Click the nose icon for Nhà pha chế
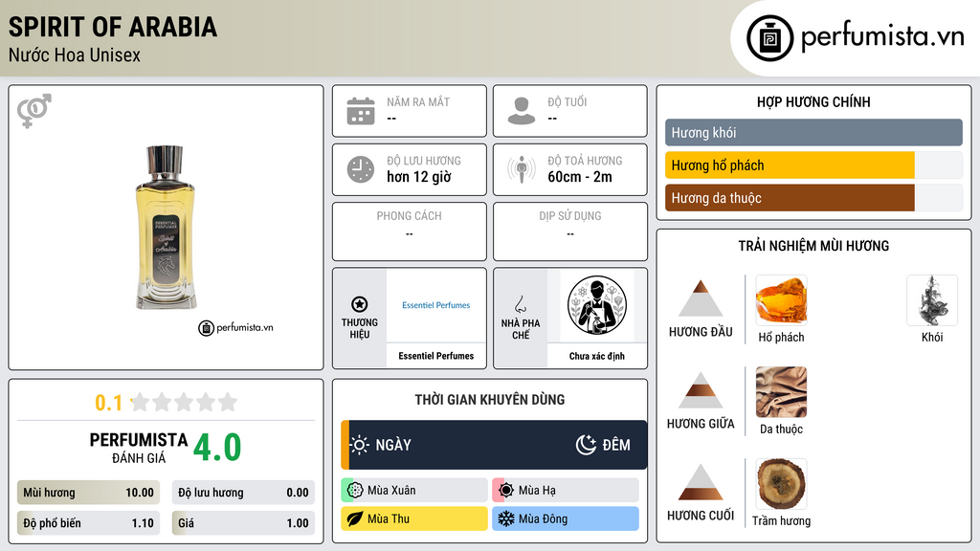This screenshot has width=980, height=551. (x=520, y=304)
